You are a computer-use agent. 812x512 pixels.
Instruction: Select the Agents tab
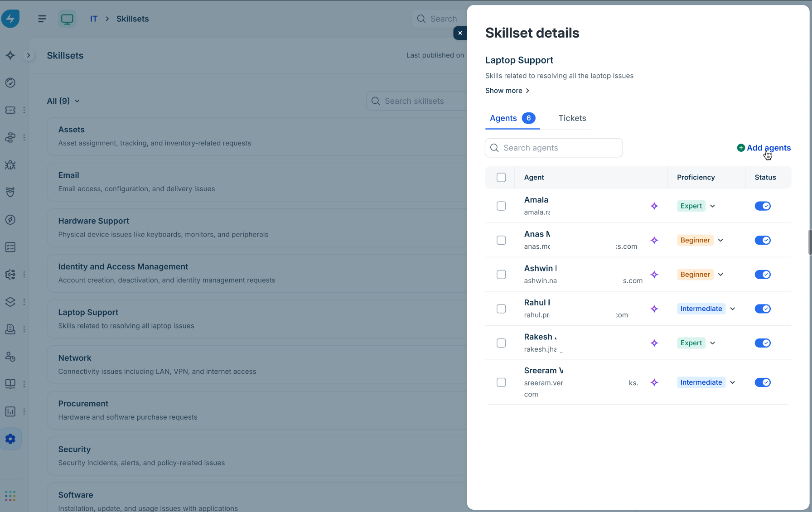click(x=512, y=118)
